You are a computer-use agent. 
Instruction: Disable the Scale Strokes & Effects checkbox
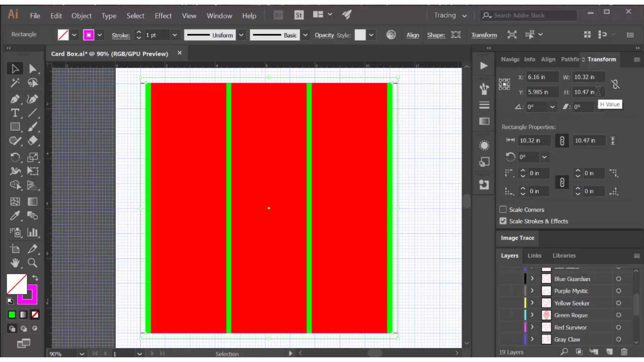pyautogui.click(x=503, y=221)
